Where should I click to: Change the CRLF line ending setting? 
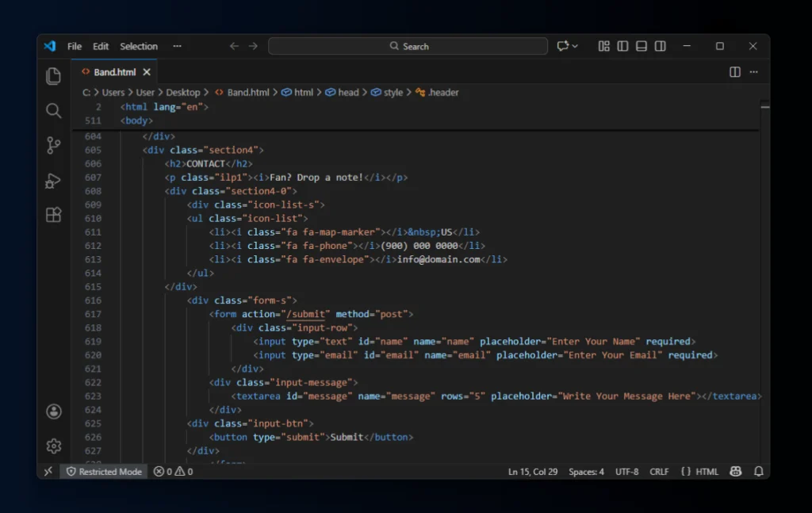tap(659, 471)
